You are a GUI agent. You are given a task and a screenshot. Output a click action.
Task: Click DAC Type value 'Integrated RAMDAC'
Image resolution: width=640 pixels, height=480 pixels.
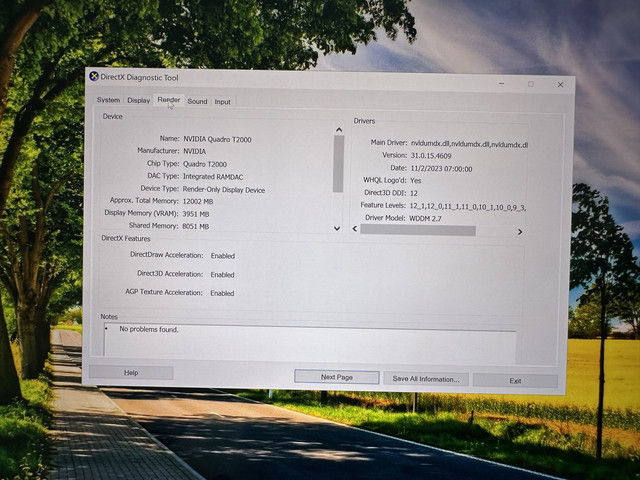pos(213,177)
